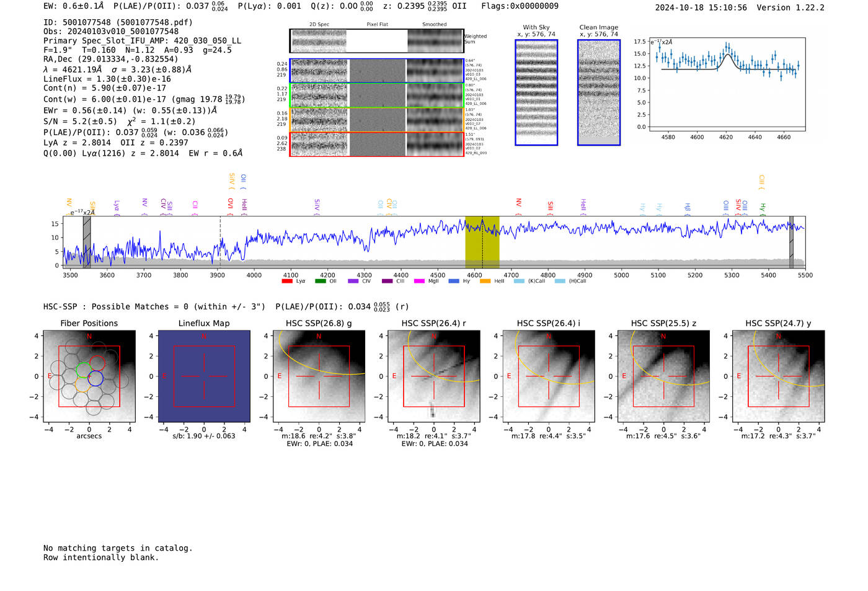The height and width of the screenshot is (591, 868).
Task: Select the red-outlined fiber spectrum row
Action: pyautogui.click(x=377, y=144)
